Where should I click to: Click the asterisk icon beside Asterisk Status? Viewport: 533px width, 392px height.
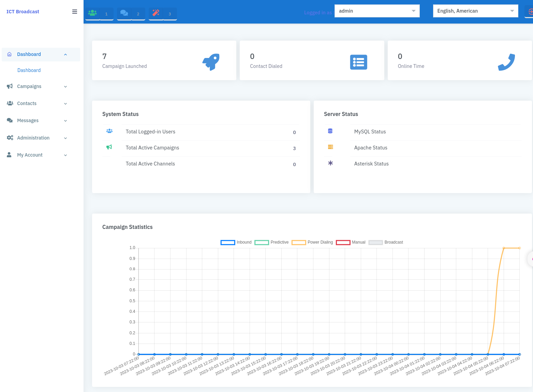(x=330, y=163)
